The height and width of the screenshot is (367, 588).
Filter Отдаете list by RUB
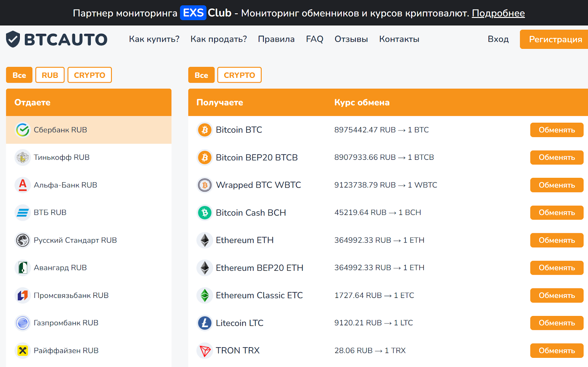point(50,75)
